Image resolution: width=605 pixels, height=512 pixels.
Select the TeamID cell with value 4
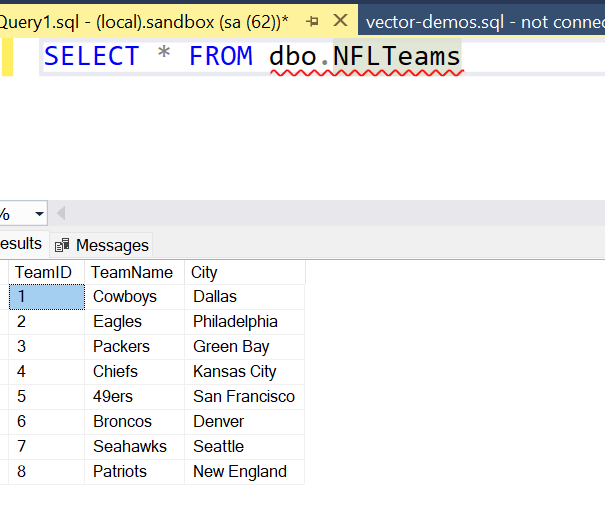point(47,372)
